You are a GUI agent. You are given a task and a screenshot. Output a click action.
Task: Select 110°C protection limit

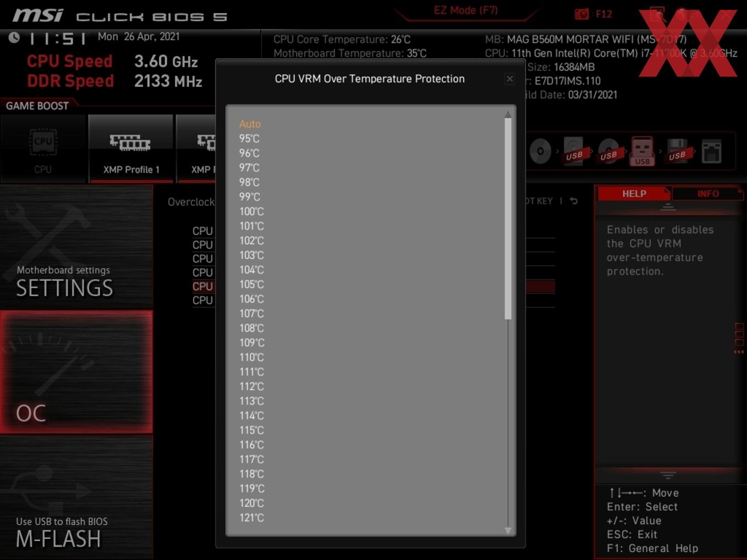252,357
